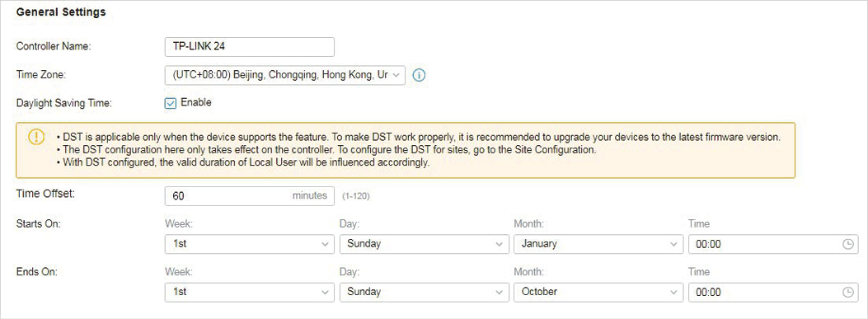Expand the Starts On Day dropdown

pyautogui.click(x=424, y=244)
